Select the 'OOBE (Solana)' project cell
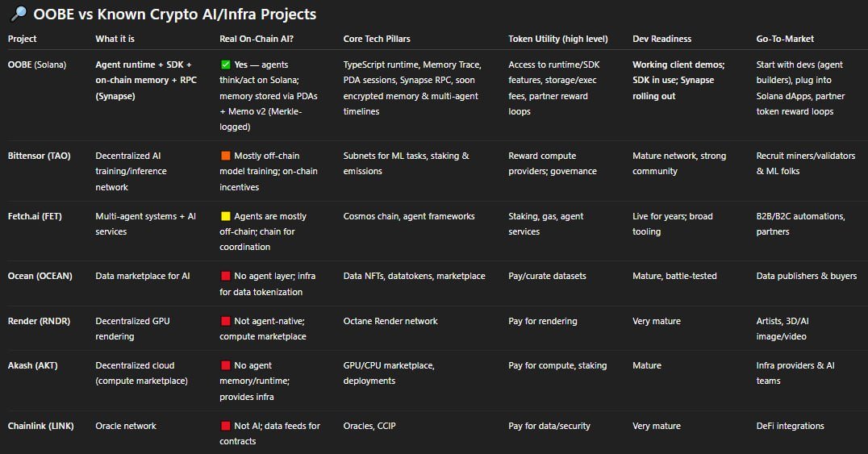 point(37,65)
